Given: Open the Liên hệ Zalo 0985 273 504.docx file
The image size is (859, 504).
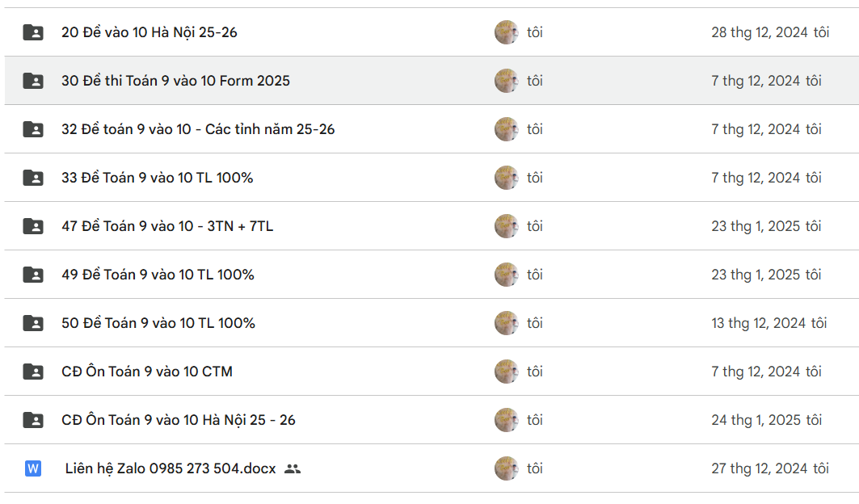Looking at the screenshot, I should tap(171, 468).
